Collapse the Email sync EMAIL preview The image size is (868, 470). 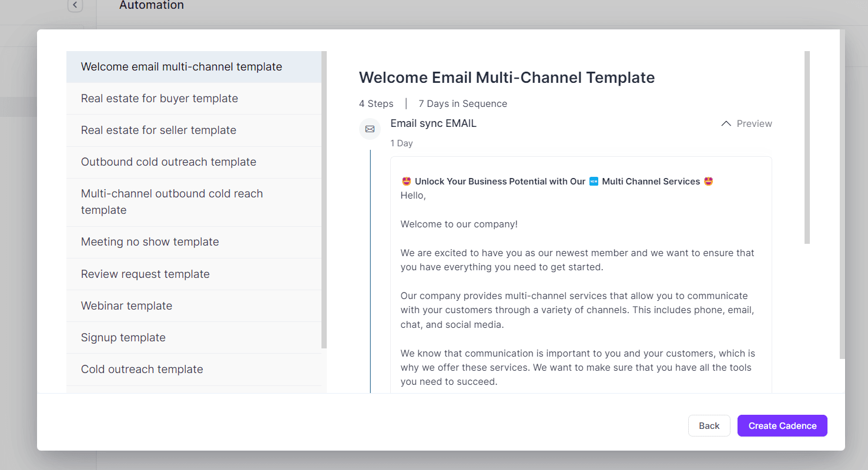726,123
